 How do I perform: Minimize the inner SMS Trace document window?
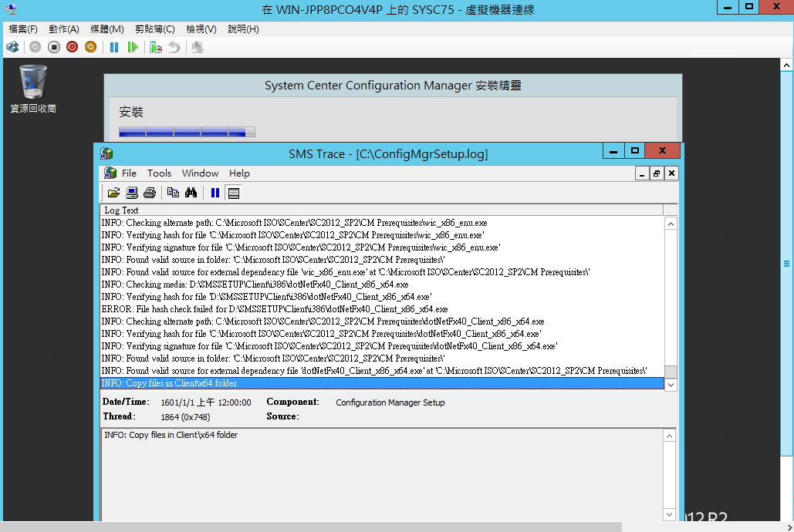click(641, 173)
